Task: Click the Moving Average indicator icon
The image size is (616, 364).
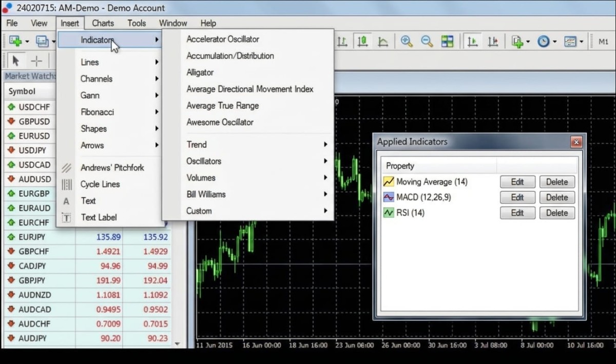Action: (389, 182)
